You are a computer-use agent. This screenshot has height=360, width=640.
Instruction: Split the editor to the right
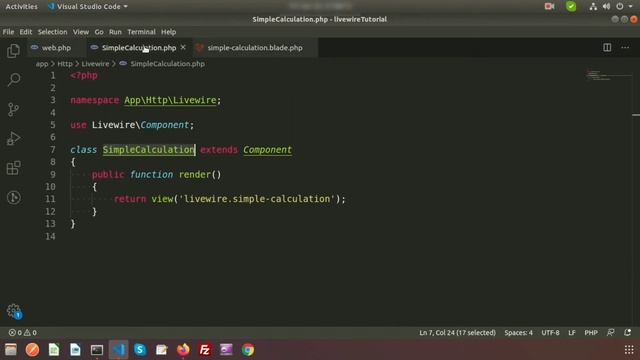pyautogui.click(x=607, y=47)
